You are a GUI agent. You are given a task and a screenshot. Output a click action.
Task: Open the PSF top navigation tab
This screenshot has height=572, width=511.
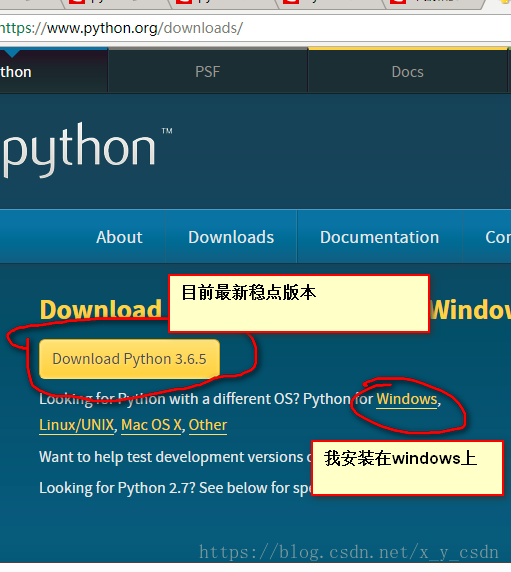pos(208,72)
